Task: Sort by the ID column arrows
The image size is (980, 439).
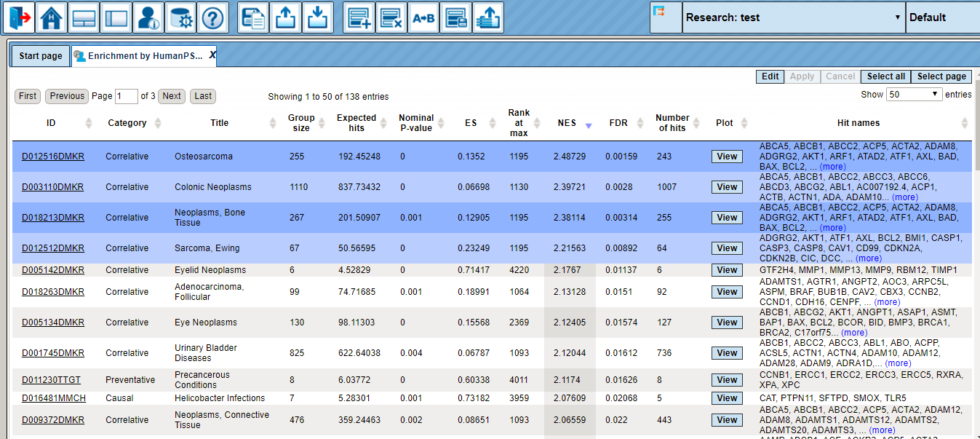Action: coord(89,123)
